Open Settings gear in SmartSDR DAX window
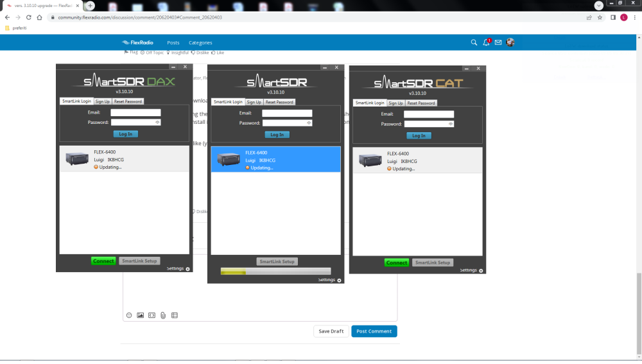 (188, 269)
